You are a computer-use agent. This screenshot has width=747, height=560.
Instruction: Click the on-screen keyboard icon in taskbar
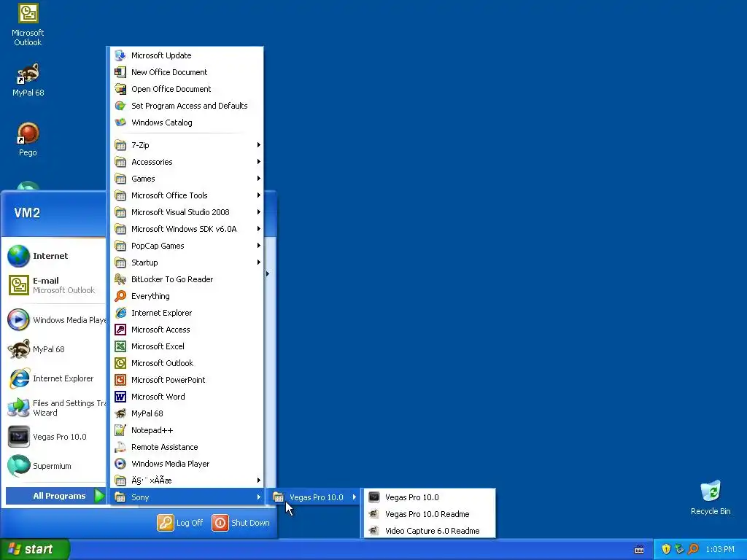pyautogui.click(x=639, y=550)
